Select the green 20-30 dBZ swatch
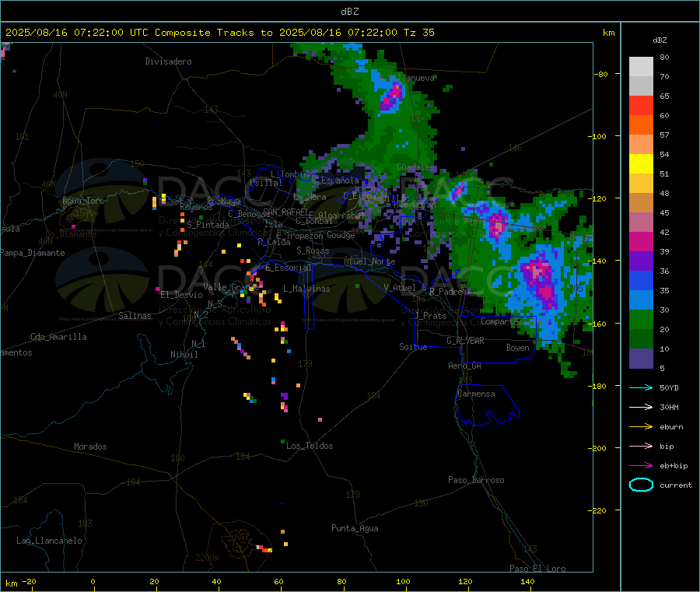The width and height of the screenshot is (700, 592). tap(641, 320)
